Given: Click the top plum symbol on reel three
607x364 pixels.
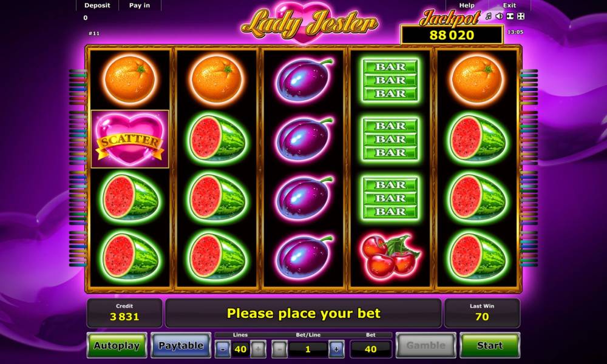Looking at the screenshot, I should [305, 79].
